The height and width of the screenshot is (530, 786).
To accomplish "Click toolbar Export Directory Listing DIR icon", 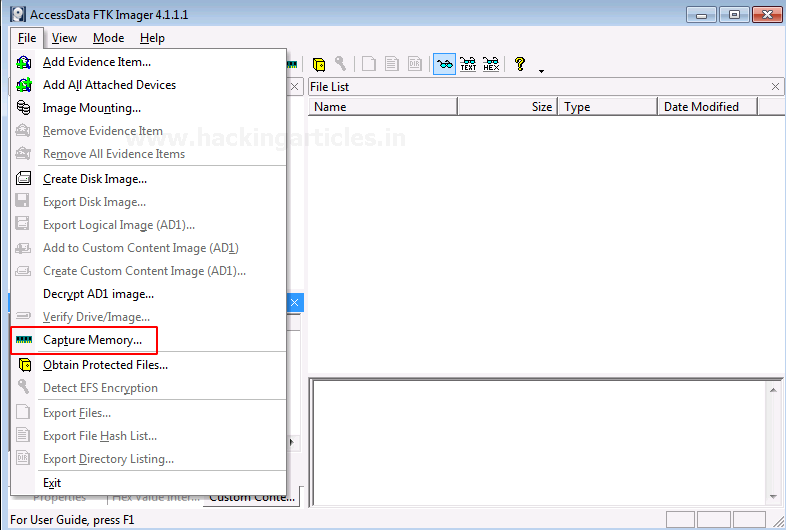I will click(415, 64).
